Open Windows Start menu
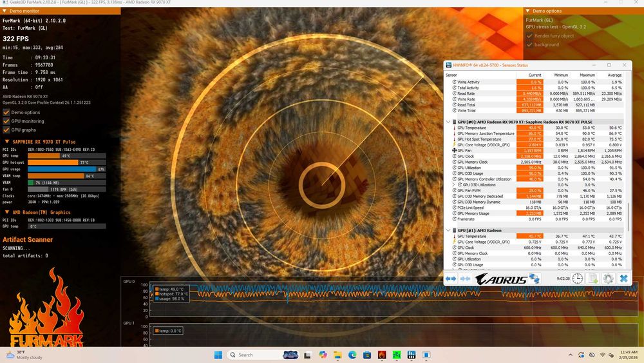 point(218,355)
